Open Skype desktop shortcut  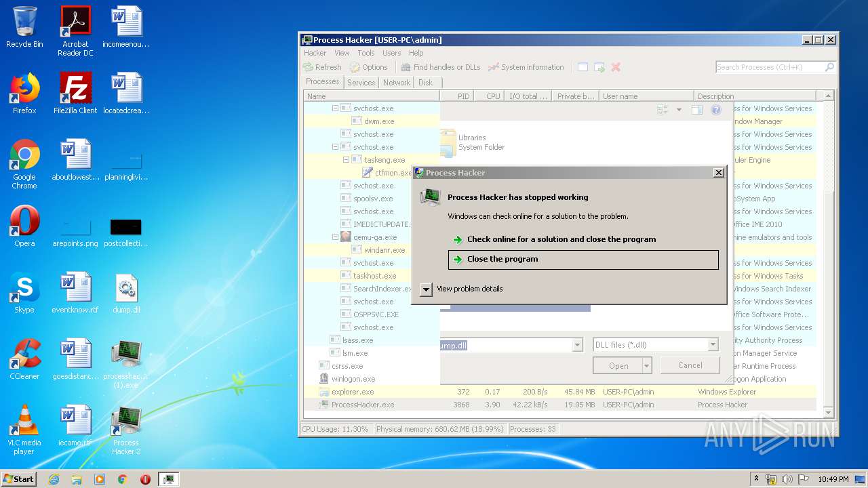24,293
